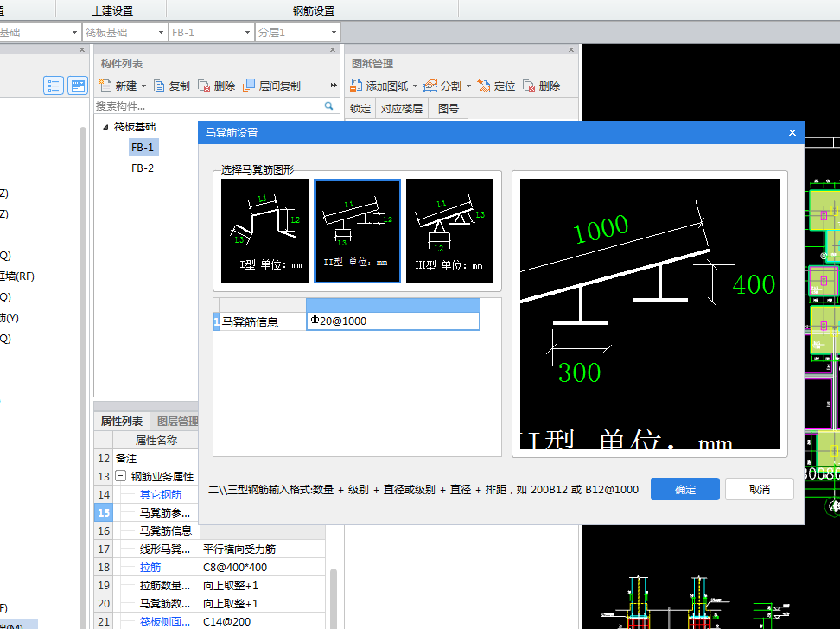This screenshot has height=629, width=840.
Task: Select the I型 stirrup chair shape thumbnail
Action: (264, 231)
